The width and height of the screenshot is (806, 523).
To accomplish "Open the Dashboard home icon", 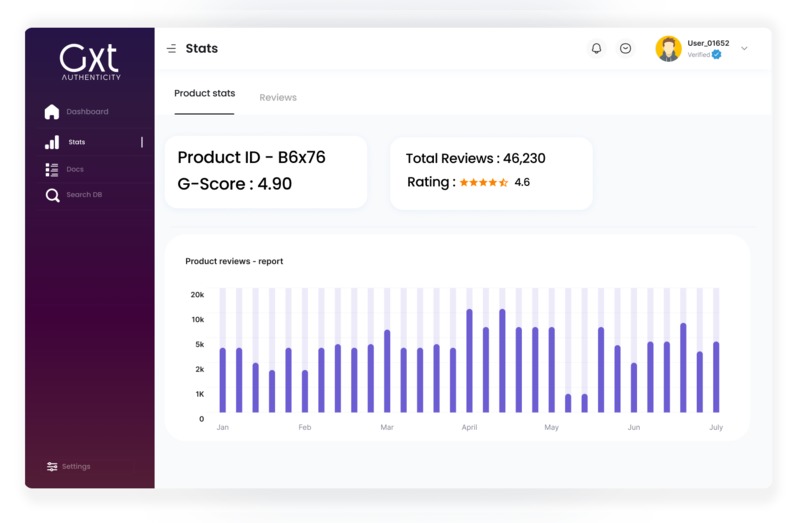I will pos(51,112).
